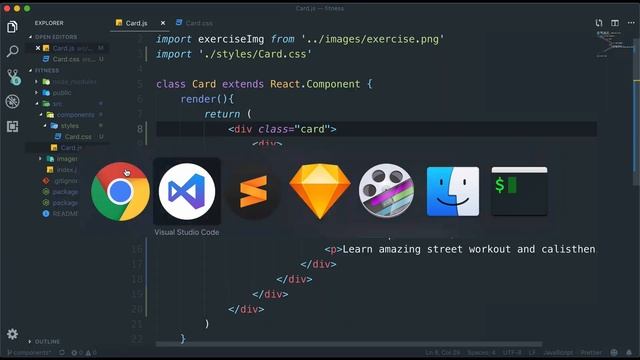Open the Extensions view in the activity bar
This screenshot has height=360, width=640.
pyautogui.click(x=12, y=126)
